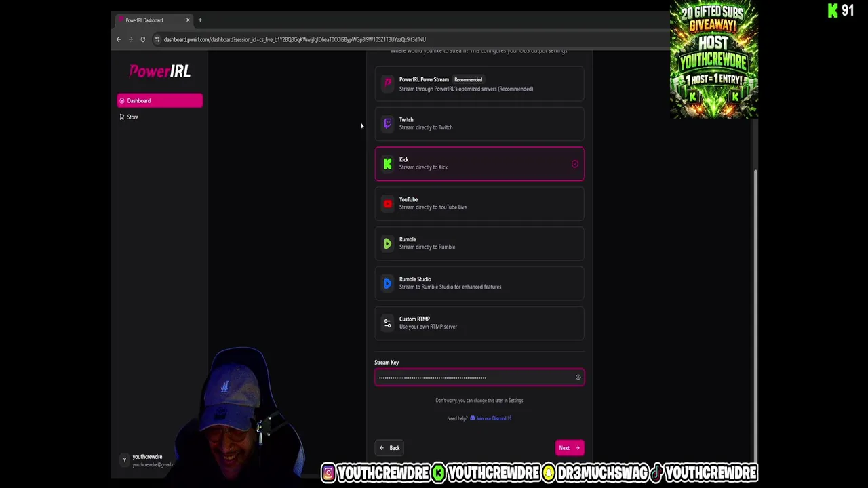This screenshot has width=868, height=488.
Task: Open Dashboard in the sidebar
Action: [x=159, y=101]
